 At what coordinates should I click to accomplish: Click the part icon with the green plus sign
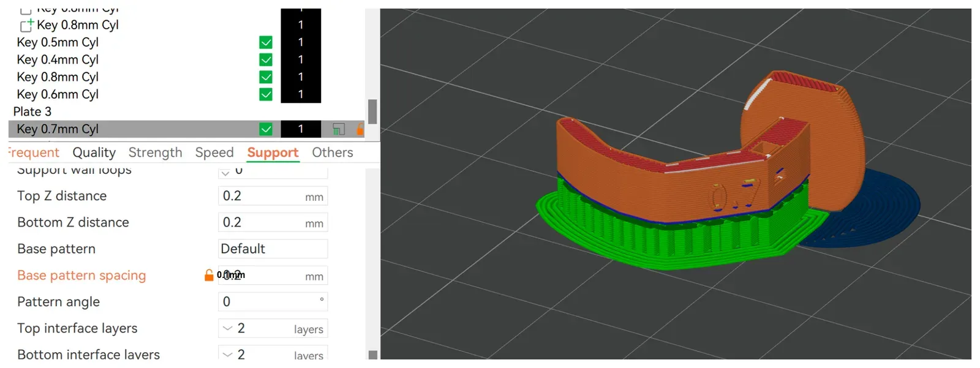pos(26,24)
